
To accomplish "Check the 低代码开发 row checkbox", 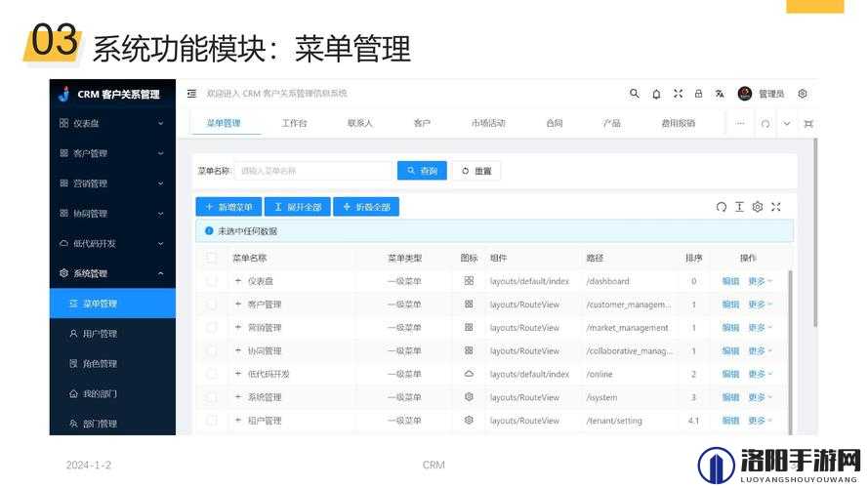I will click(211, 374).
